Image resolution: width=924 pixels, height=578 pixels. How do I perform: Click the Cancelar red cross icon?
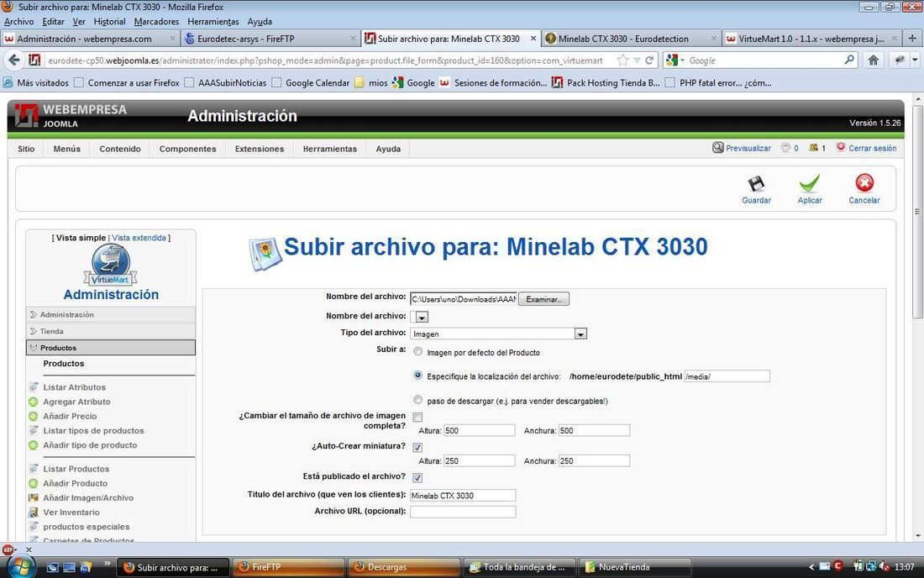click(864, 182)
